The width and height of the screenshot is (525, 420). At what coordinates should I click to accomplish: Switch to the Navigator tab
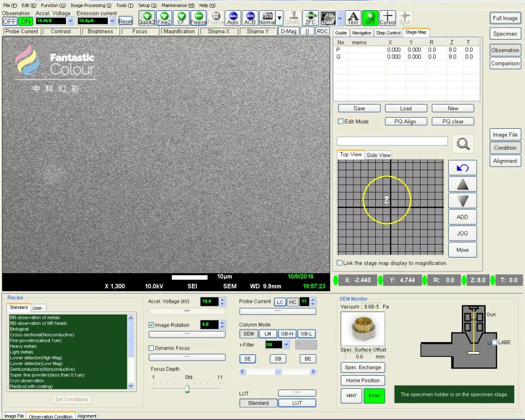[362, 33]
